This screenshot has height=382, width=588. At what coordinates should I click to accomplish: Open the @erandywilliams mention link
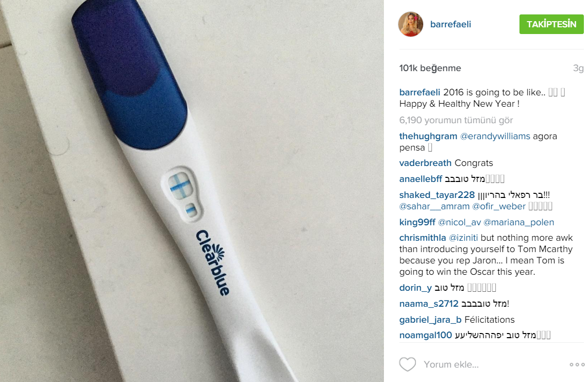tap(495, 136)
